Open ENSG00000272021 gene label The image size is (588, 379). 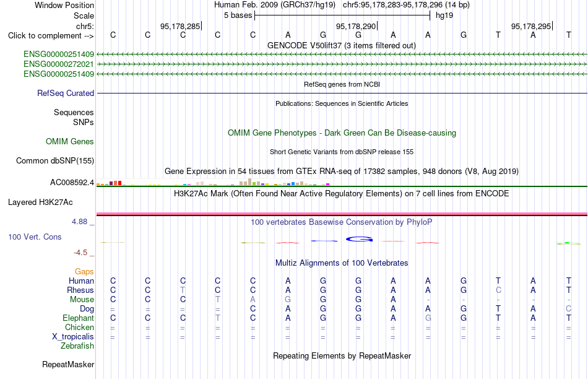tap(59, 64)
